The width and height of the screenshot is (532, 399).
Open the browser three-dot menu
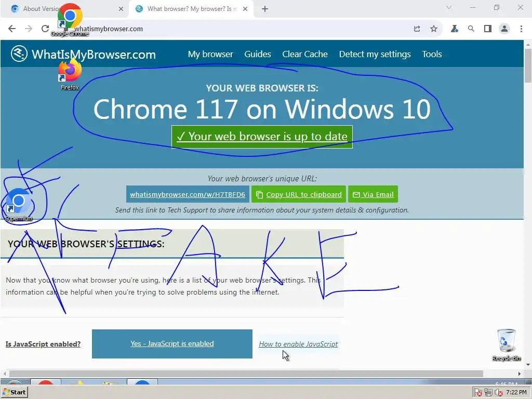[521, 29]
